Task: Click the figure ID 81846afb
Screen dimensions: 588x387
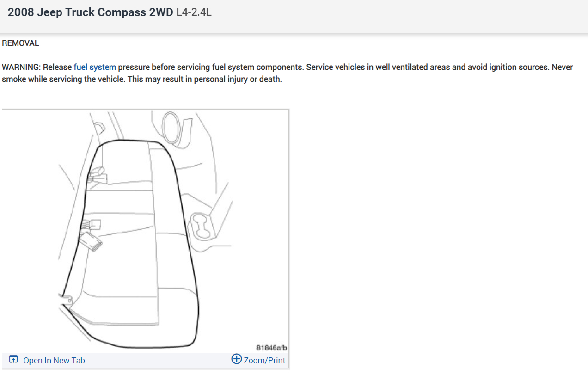Action: click(x=272, y=347)
